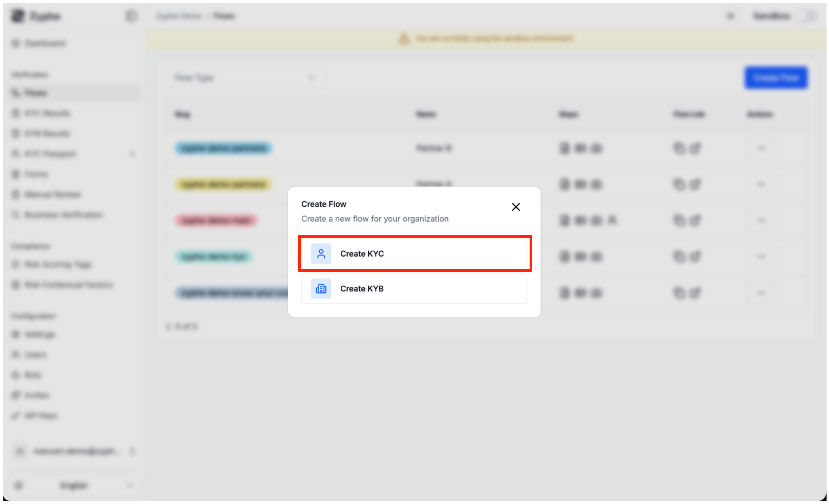This screenshot has height=504, width=829.
Task: Close the Create Flow dialog
Action: [x=516, y=207]
